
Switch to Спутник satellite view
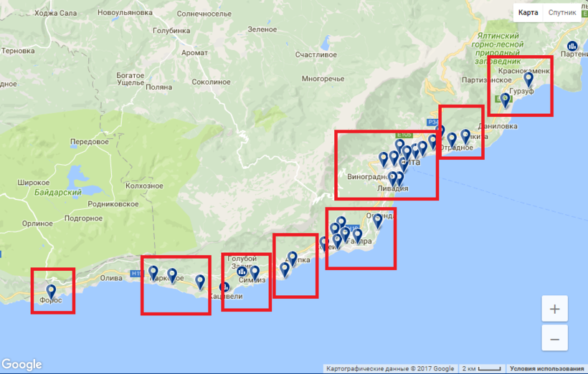(562, 12)
